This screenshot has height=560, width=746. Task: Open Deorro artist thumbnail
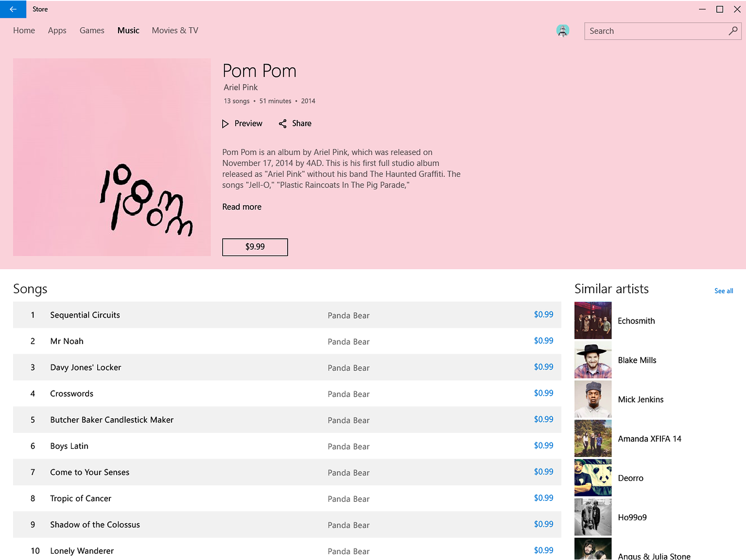pos(593,478)
